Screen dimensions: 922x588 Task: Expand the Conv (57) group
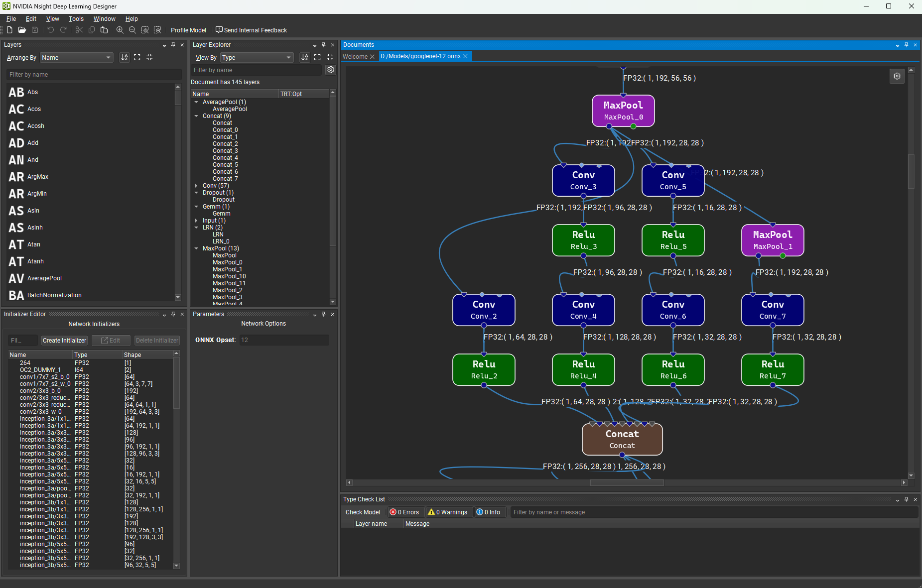pos(196,185)
